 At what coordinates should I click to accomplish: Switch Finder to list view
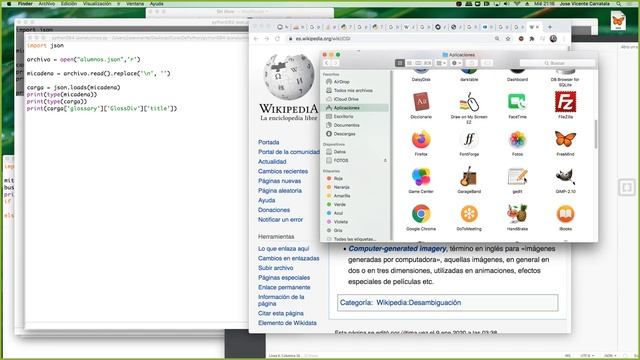(x=409, y=63)
